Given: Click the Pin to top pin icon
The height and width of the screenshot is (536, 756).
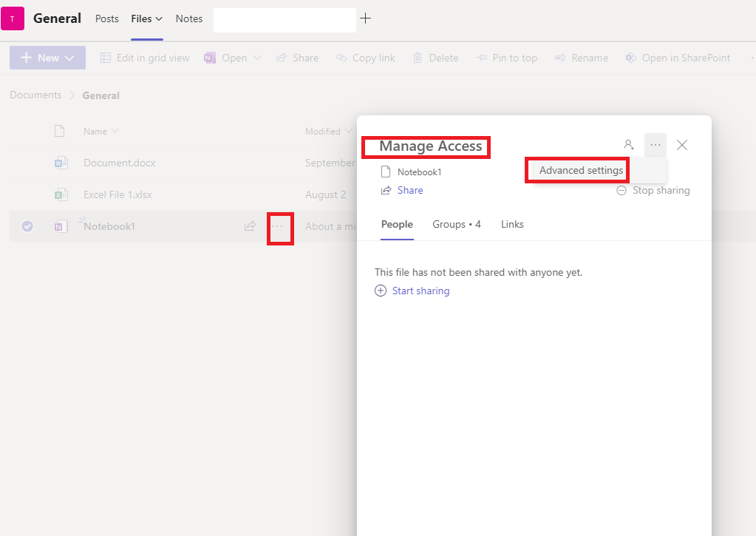Looking at the screenshot, I should tap(482, 58).
